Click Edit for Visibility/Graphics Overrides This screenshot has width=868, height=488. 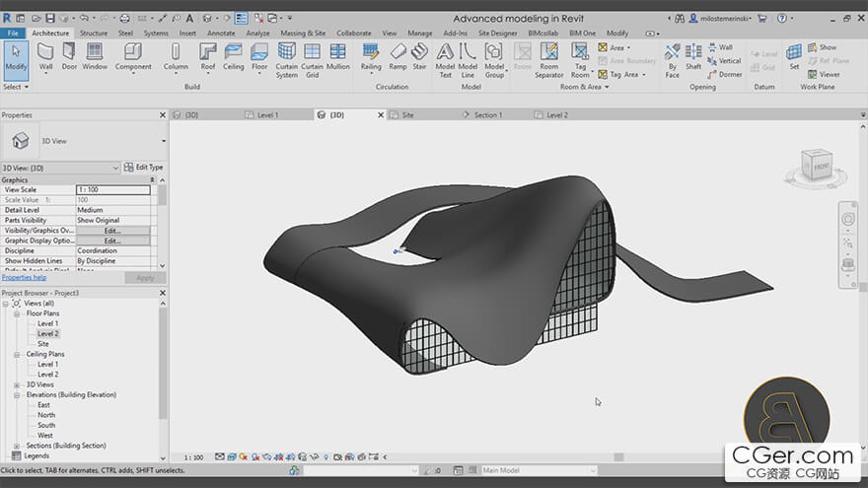(x=112, y=231)
